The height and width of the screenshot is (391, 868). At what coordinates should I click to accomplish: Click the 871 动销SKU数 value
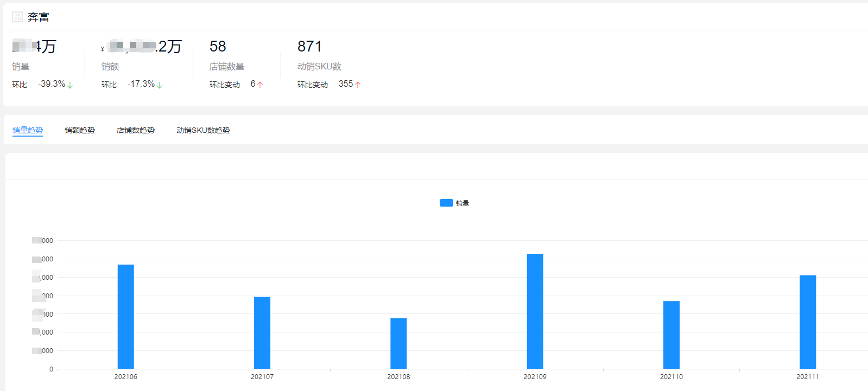tap(309, 47)
